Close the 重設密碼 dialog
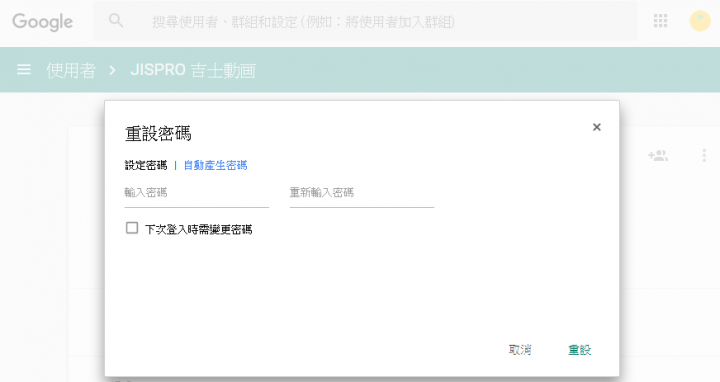The width and height of the screenshot is (720, 382). point(596,127)
